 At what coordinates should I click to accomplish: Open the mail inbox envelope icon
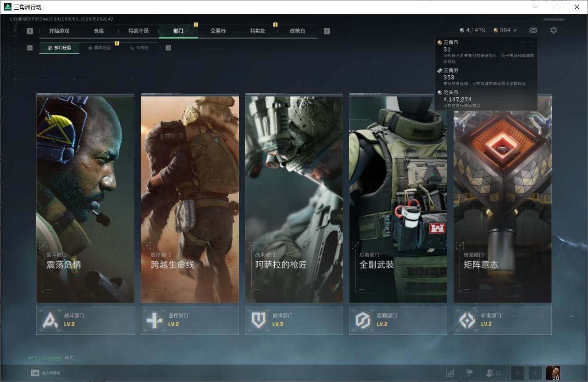coord(533,30)
